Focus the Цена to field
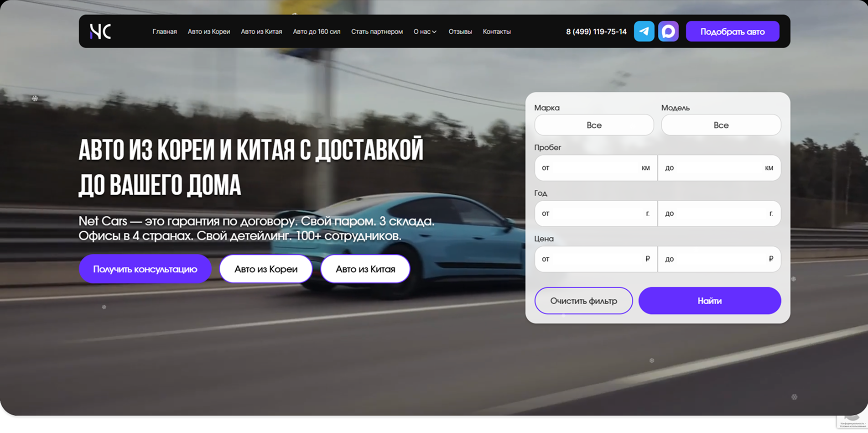Screen dimensions: 868x433 [719, 259]
